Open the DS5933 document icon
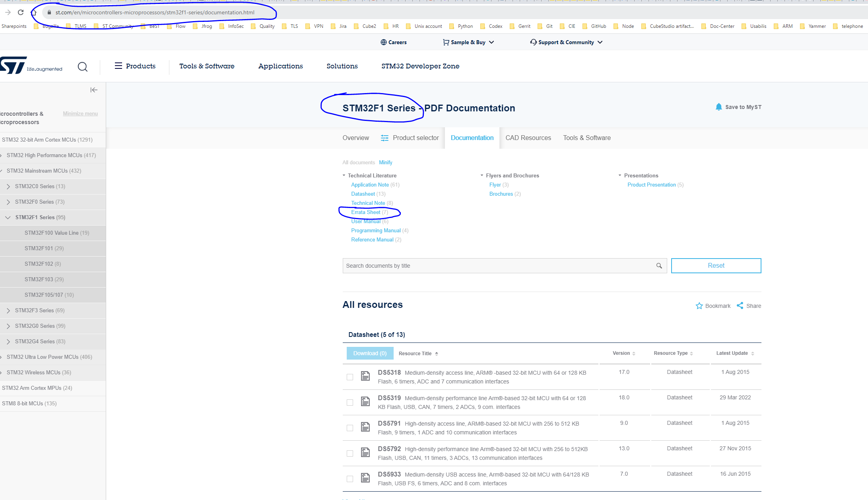The width and height of the screenshot is (868, 500). coord(365,478)
